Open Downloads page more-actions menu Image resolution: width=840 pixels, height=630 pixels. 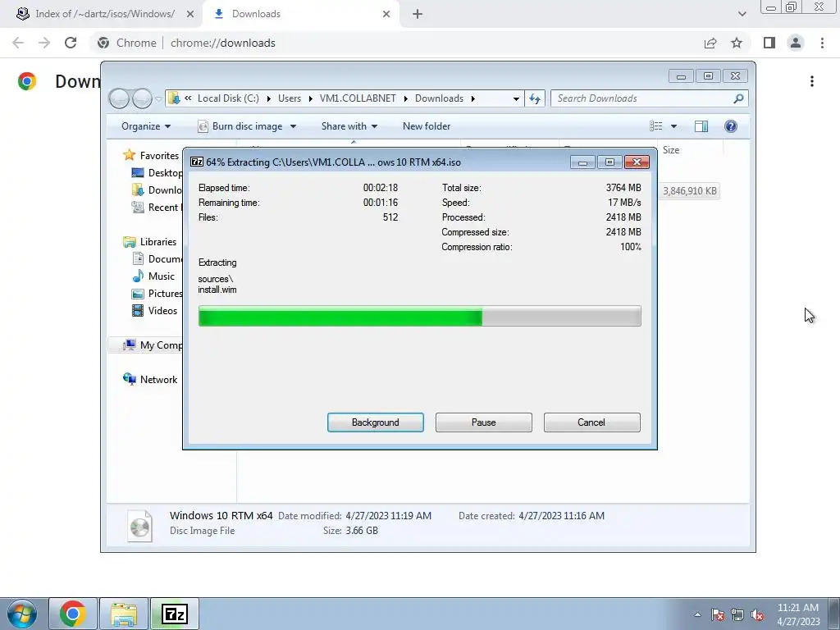(812, 81)
